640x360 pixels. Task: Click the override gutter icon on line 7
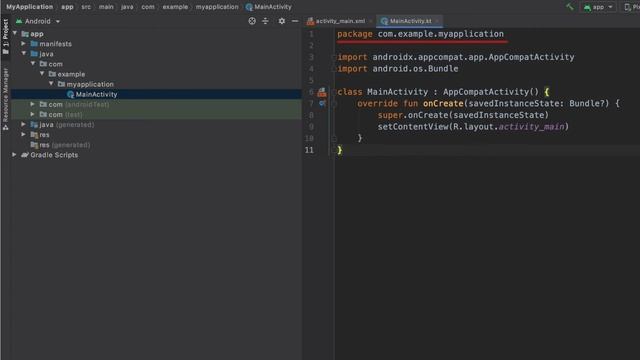point(322,104)
